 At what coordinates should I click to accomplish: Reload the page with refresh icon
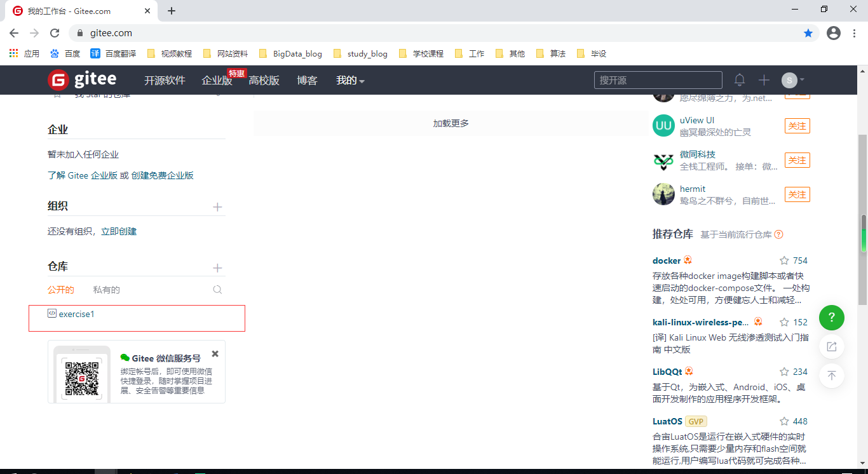[x=55, y=33]
